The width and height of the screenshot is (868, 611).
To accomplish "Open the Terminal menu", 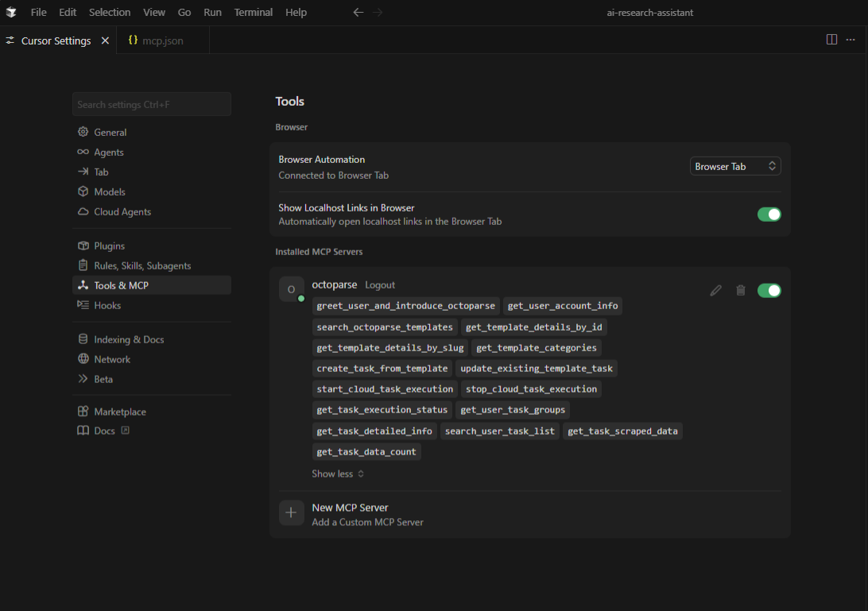I will click(253, 12).
